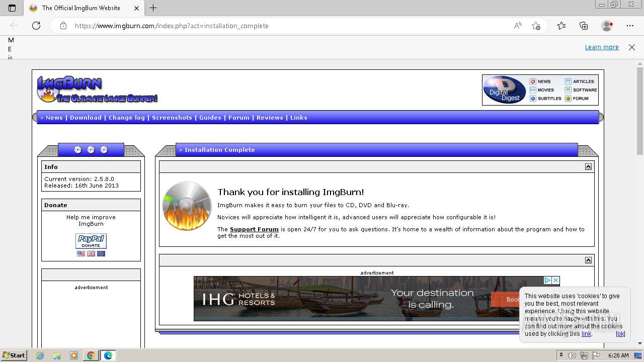The image size is (644, 362).
Task: Open the AdChoices icon on the ad
Action: pos(548,280)
